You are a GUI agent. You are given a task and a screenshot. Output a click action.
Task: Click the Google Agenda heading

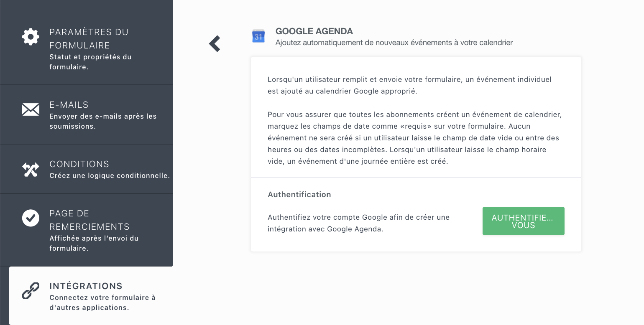(x=314, y=31)
